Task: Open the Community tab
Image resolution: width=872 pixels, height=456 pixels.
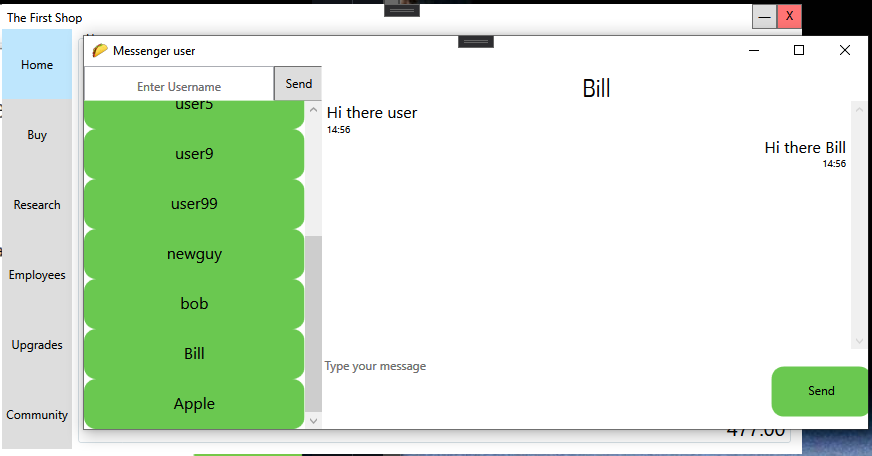Action: (x=37, y=415)
